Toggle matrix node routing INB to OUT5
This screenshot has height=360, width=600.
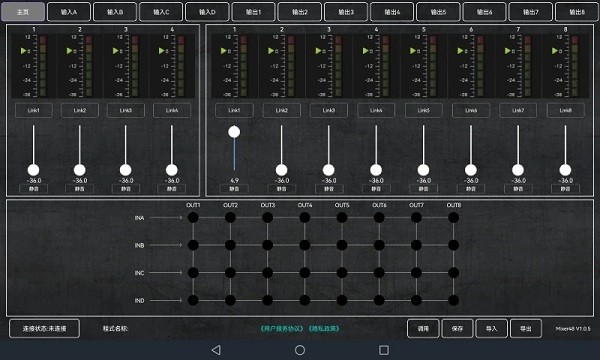342,245
